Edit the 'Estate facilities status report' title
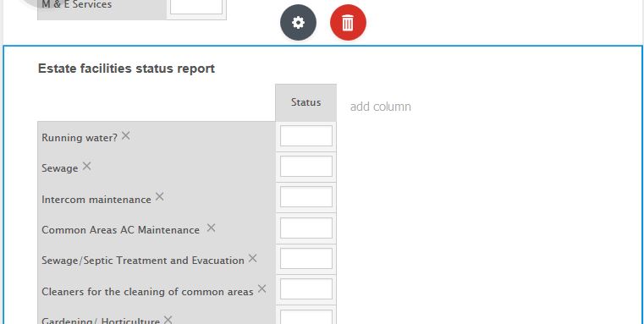Screen dimensions: 644x324 coord(126,69)
